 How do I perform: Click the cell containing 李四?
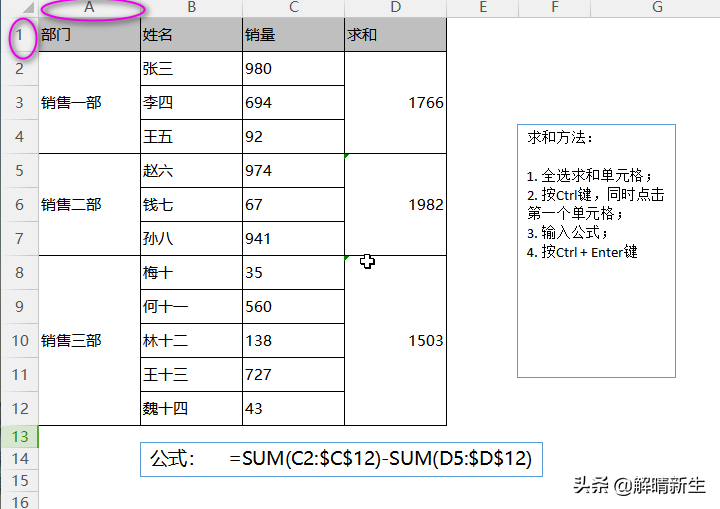tap(191, 102)
